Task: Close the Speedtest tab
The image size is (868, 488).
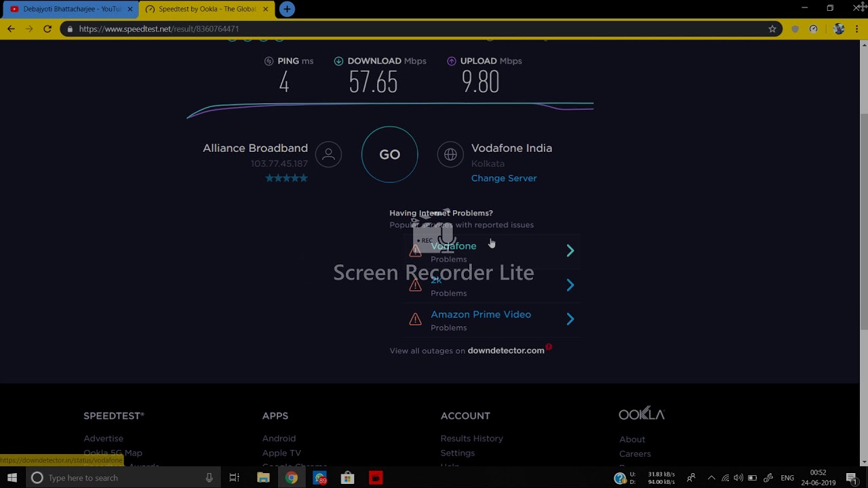Action: [x=265, y=9]
